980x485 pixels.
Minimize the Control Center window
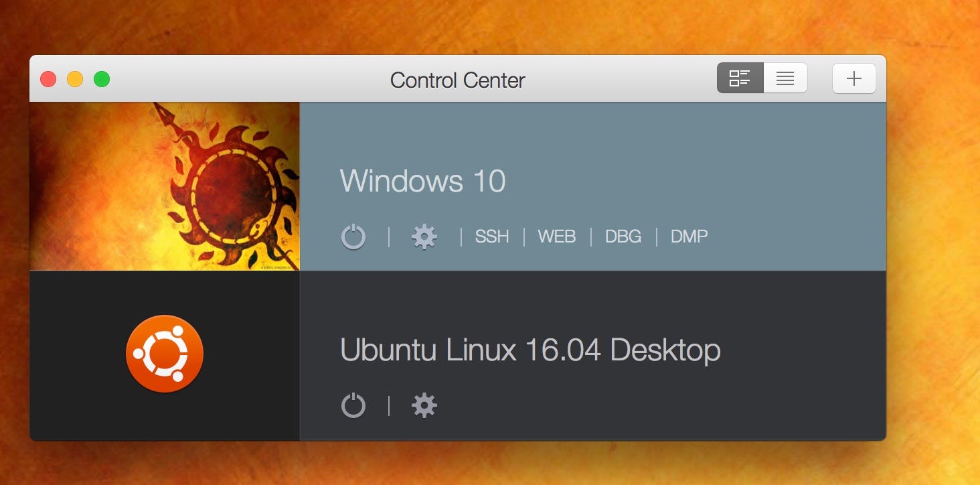point(75,79)
